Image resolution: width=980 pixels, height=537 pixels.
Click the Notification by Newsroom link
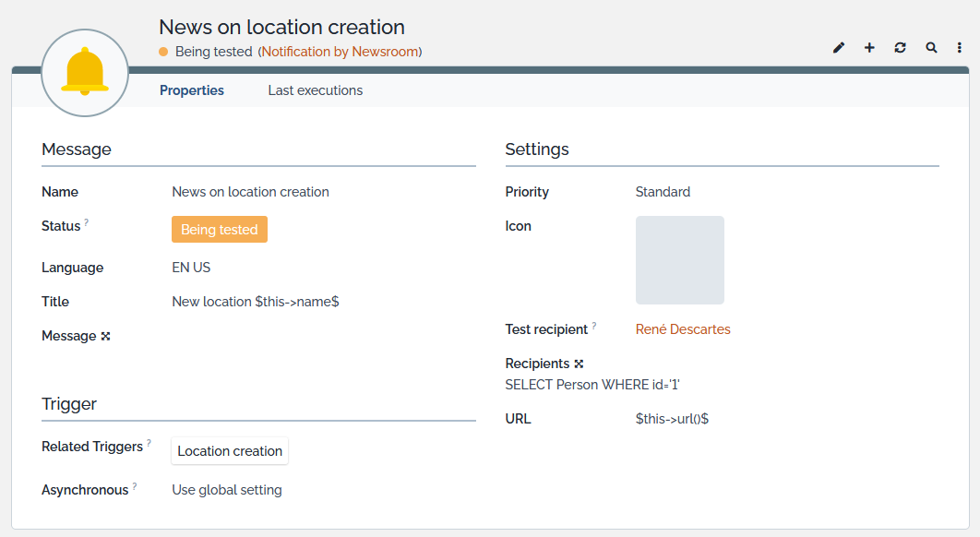point(340,52)
